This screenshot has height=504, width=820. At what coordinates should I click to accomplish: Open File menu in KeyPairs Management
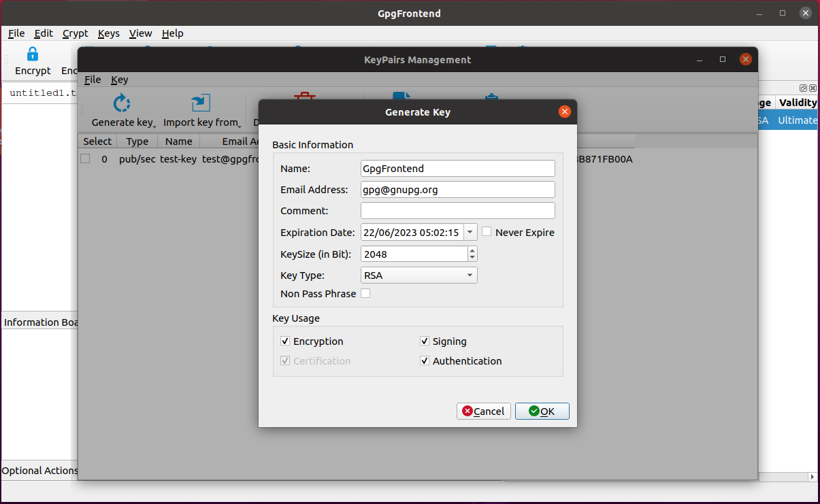pyautogui.click(x=93, y=80)
